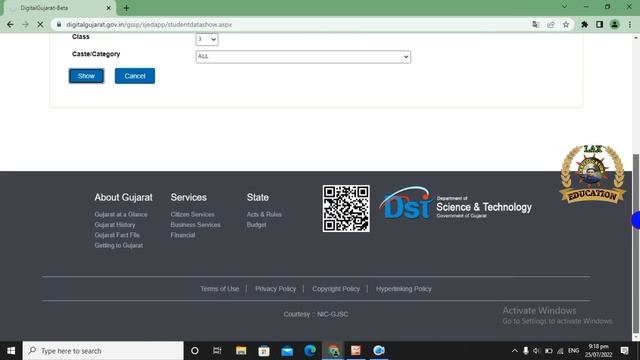Image resolution: width=640 pixels, height=360 pixels.
Task: Open the extensions puzzle icon
Action: [x=584, y=24]
